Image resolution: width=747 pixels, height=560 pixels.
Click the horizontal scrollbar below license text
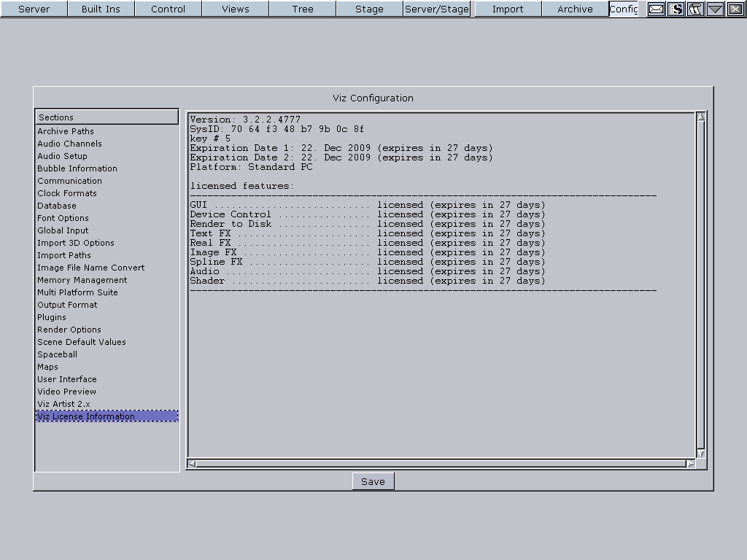441,464
